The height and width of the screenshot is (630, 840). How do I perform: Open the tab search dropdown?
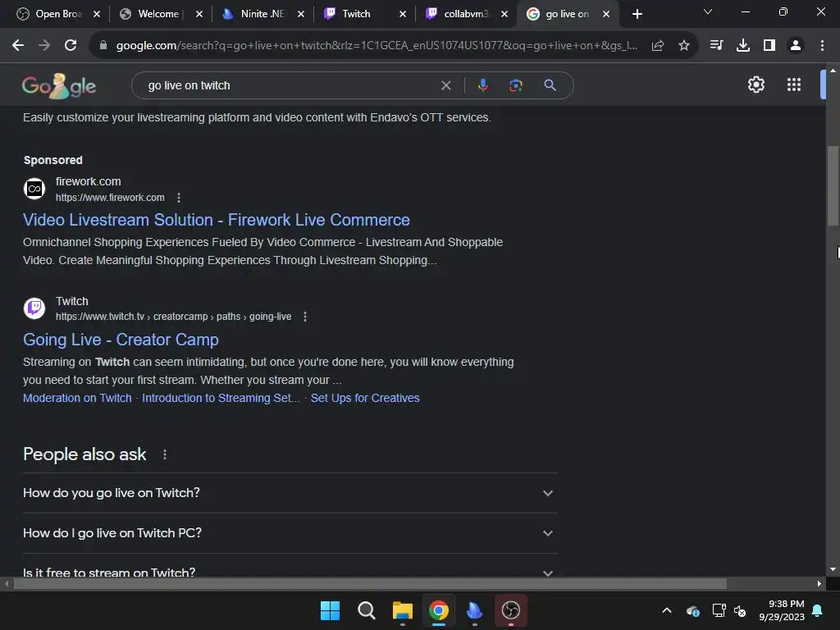(x=708, y=11)
